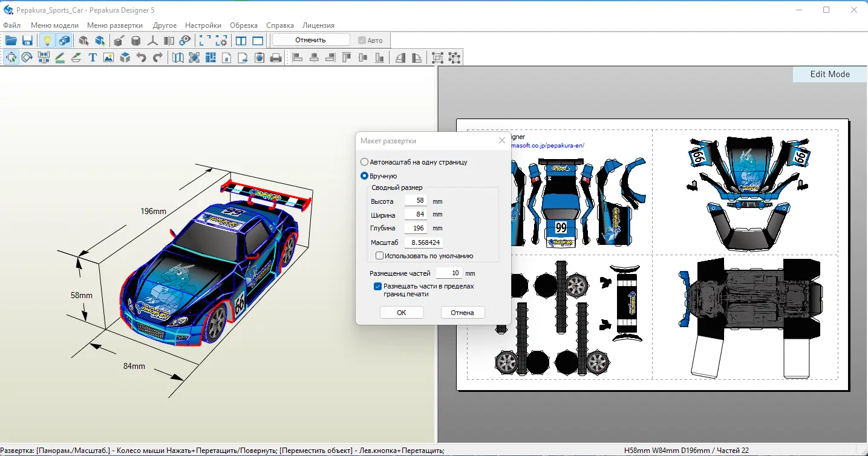This screenshot has height=456, width=868.
Task: Select the Text tool icon
Action: pyautogui.click(x=93, y=58)
